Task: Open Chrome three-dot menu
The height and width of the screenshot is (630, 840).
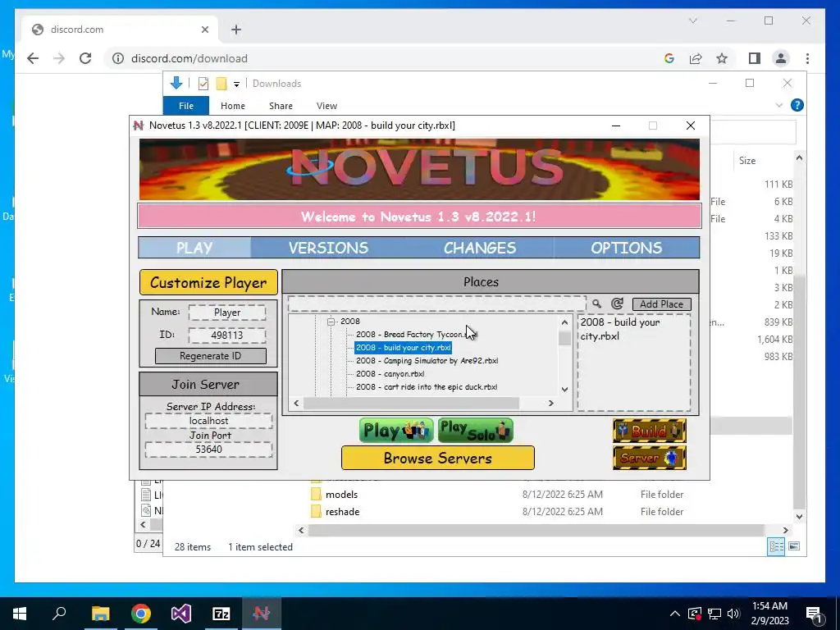Action: (x=807, y=58)
